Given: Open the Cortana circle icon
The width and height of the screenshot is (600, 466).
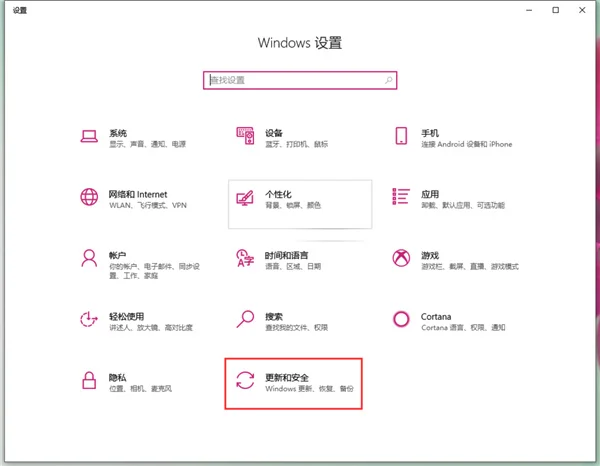Looking at the screenshot, I should [x=401, y=319].
